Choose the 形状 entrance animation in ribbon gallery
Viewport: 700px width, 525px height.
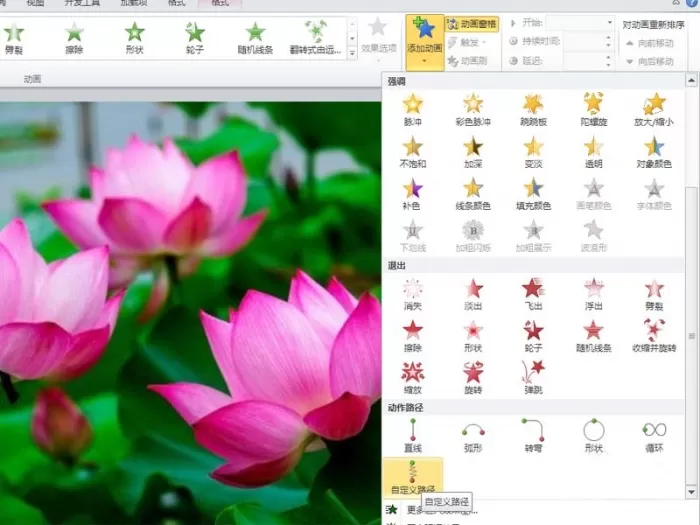pos(134,39)
